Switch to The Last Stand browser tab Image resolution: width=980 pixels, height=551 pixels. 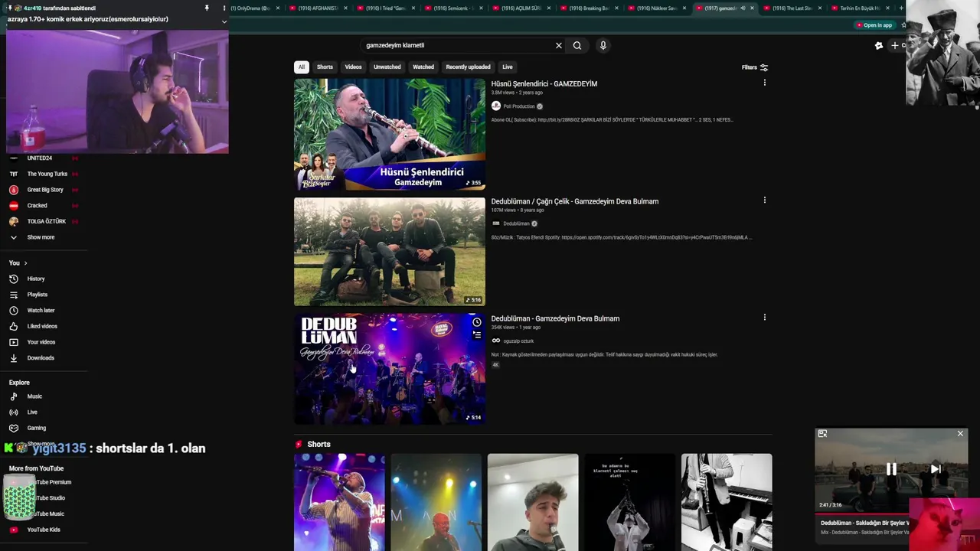point(792,8)
